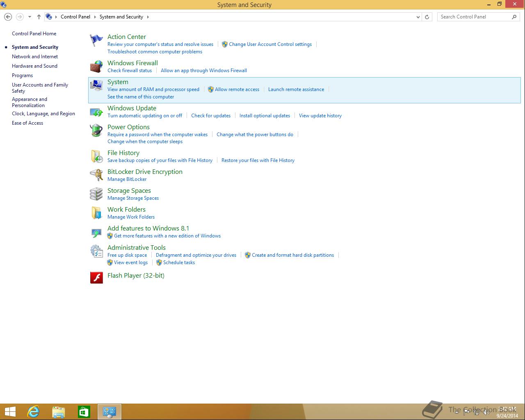Select Hardware and Sound category
Viewport: 525px width, 420px height.
click(x=34, y=66)
